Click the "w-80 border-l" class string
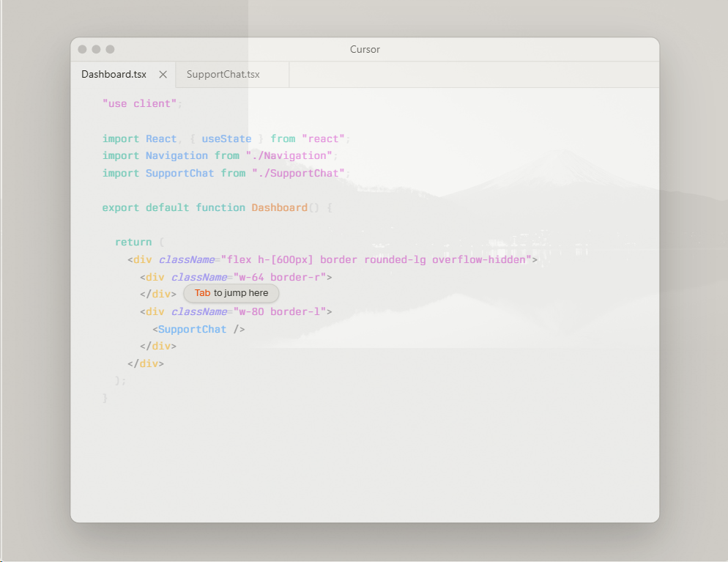The image size is (728, 562). pyautogui.click(x=279, y=311)
